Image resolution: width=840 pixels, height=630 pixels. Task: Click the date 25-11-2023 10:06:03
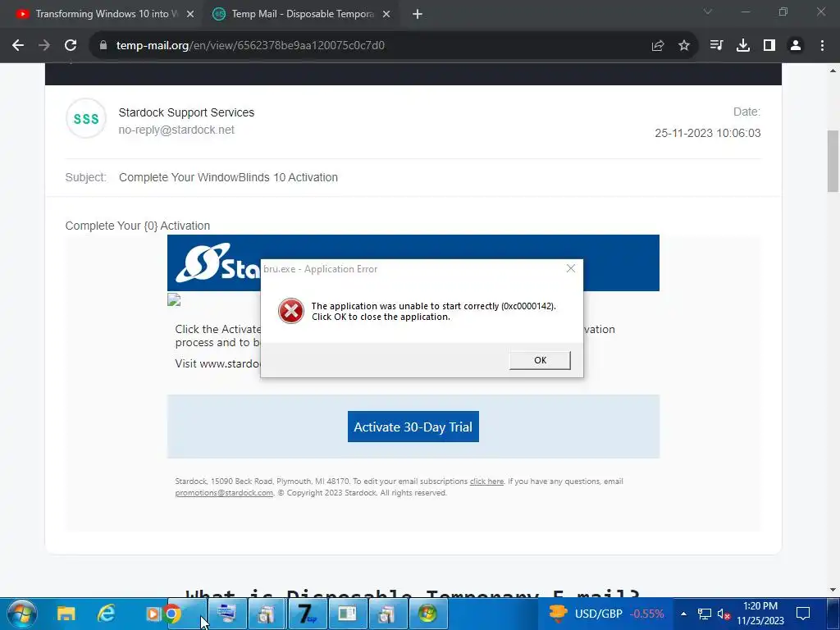[708, 133]
